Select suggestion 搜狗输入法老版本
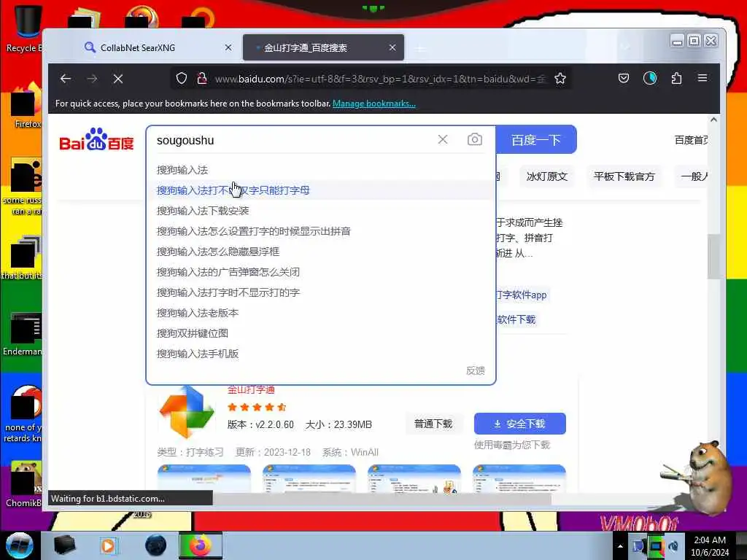747x560 pixels. pyautogui.click(x=320, y=314)
